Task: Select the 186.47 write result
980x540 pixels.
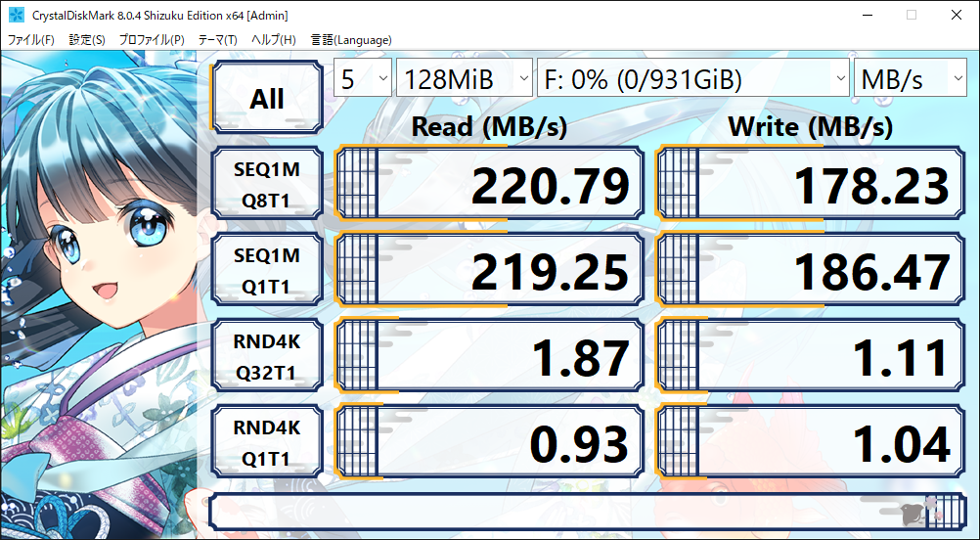Action: click(x=811, y=269)
